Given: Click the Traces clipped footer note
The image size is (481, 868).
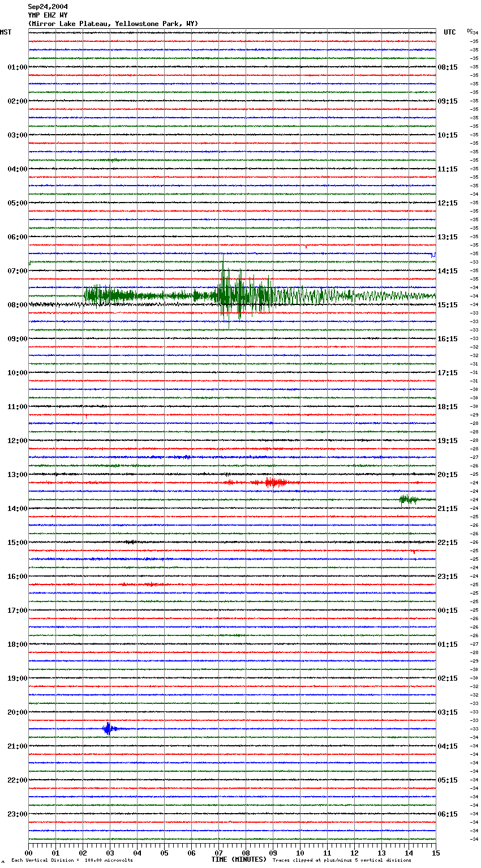Looking at the screenshot, I should [x=342, y=861].
